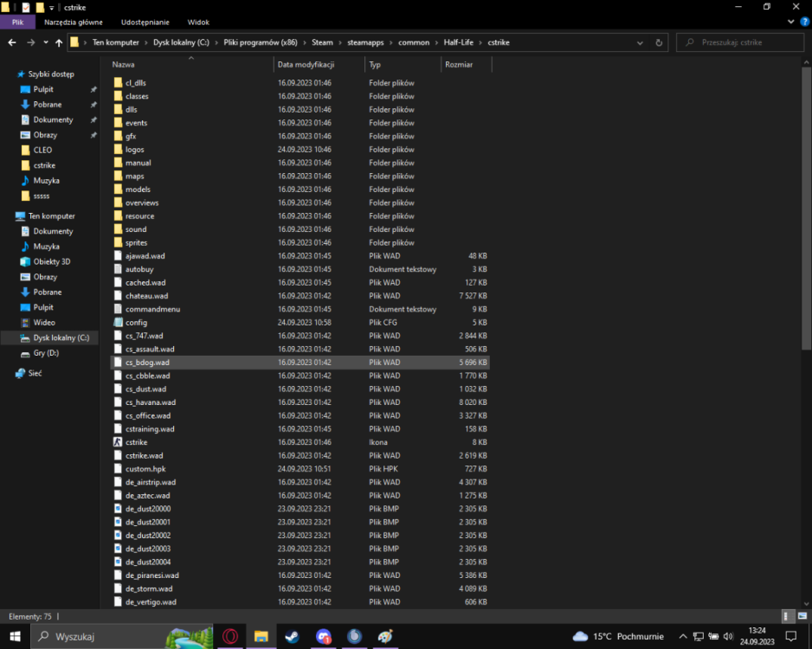This screenshot has height=649, width=812.
Task: Switch to large icons view in status bar
Action: pos(802,616)
